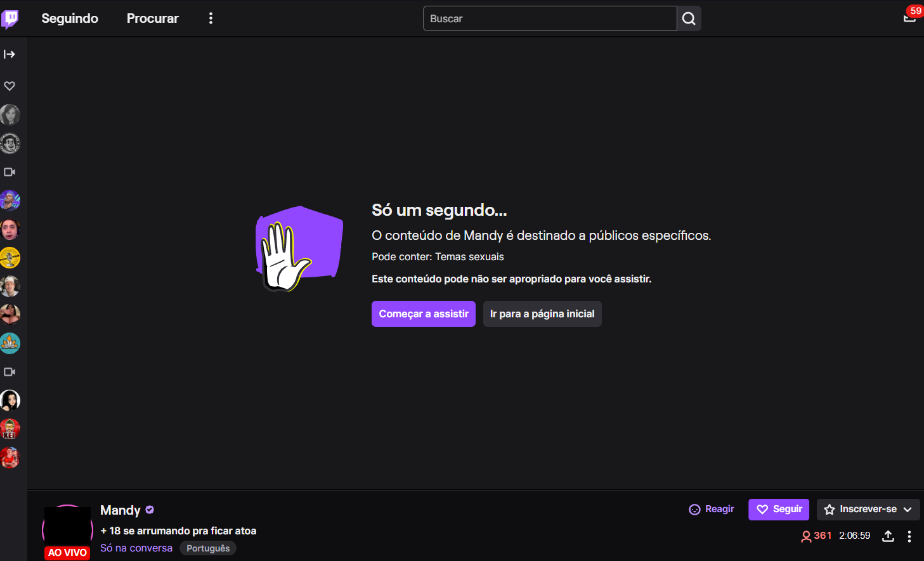Viewport: 924px width, 561px height.
Task: Open sidebar avatar with blue-purple background
Action: coord(10,201)
